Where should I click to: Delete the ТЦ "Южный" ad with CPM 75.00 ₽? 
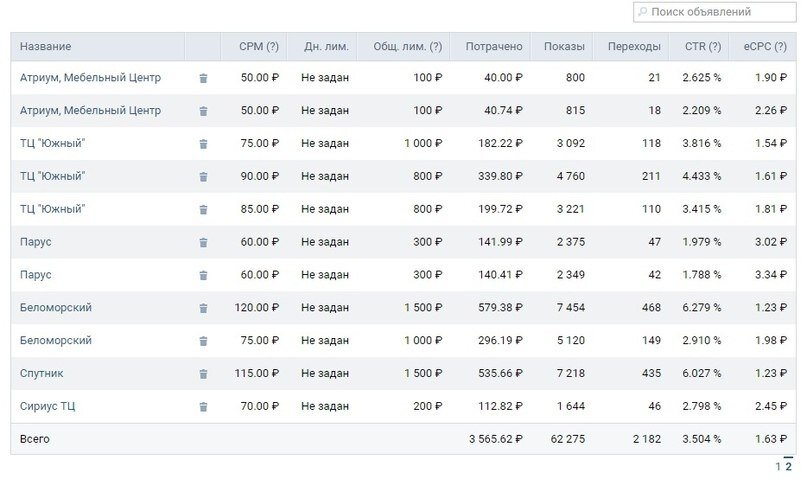click(203, 144)
